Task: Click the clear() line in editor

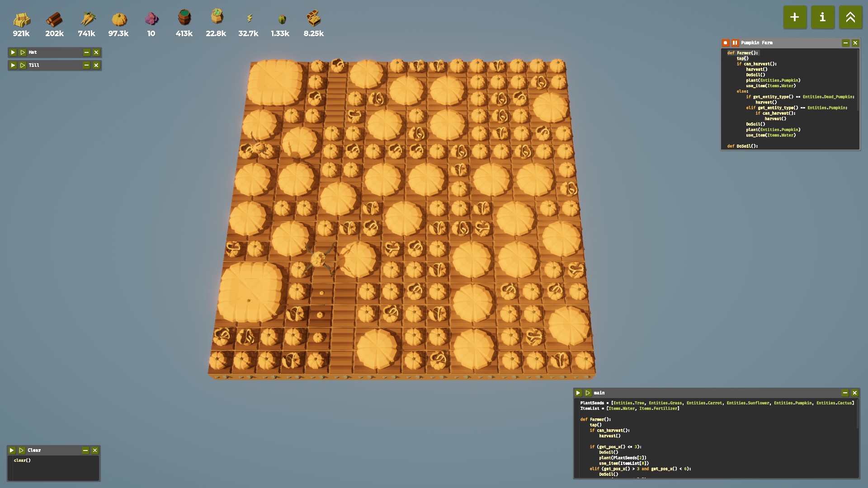Action: click(x=22, y=460)
